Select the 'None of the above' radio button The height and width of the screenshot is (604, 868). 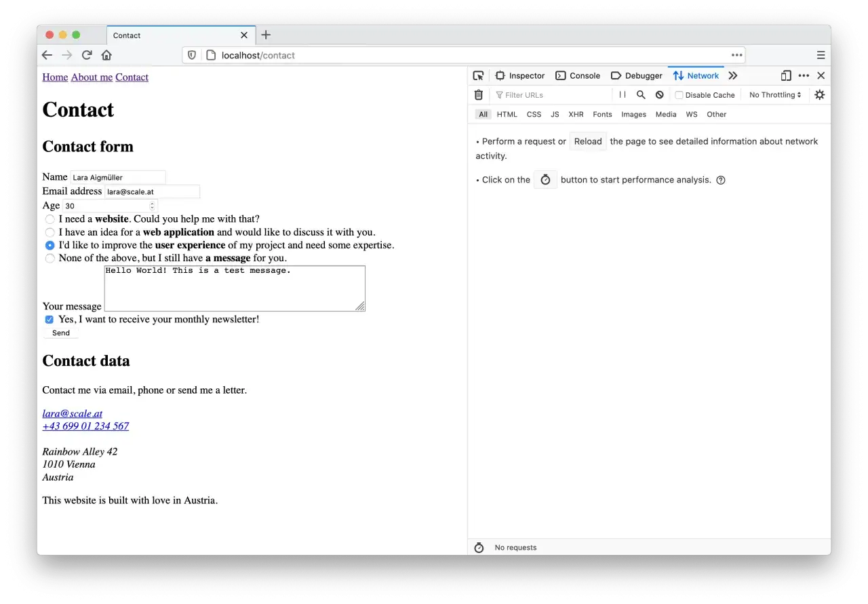click(50, 258)
